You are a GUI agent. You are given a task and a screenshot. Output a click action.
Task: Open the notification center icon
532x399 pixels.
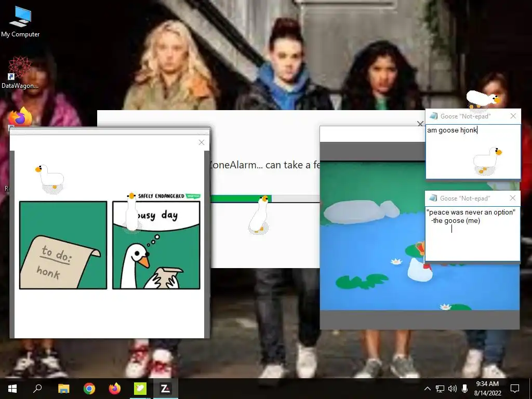[515, 389]
